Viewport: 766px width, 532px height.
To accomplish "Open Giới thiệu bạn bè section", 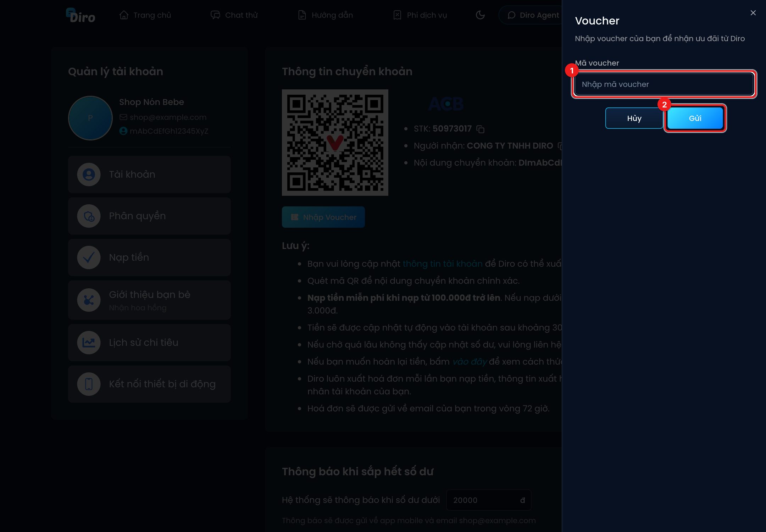I will click(x=149, y=300).
